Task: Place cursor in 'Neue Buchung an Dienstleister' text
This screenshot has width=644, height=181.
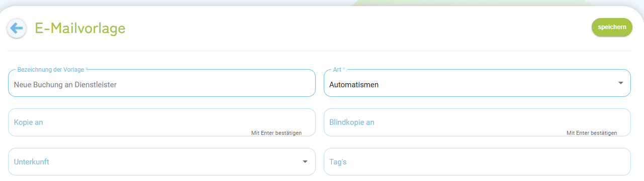Action: (x=65, y=85)
